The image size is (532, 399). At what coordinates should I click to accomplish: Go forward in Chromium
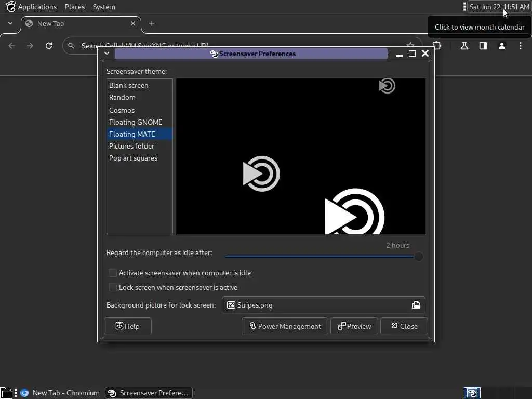pos(30,46)
